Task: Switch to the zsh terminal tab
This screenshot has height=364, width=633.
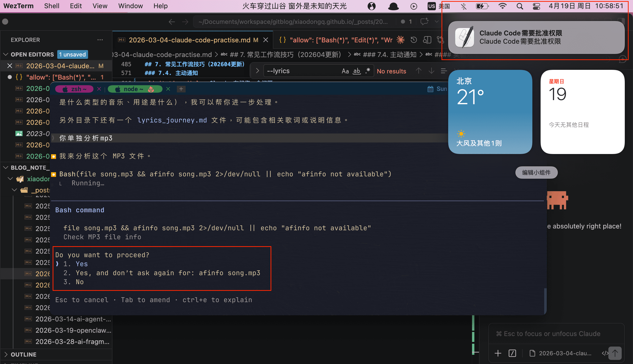Action: [x=74, y=89]
